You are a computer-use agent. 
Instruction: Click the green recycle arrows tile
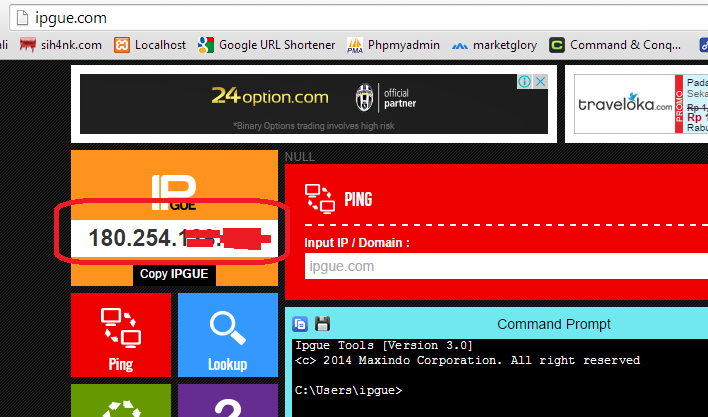click(121, 401)
